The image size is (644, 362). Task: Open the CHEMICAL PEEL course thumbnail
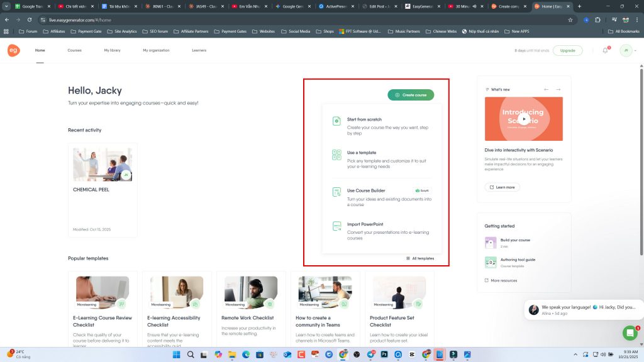pos(103,165)
